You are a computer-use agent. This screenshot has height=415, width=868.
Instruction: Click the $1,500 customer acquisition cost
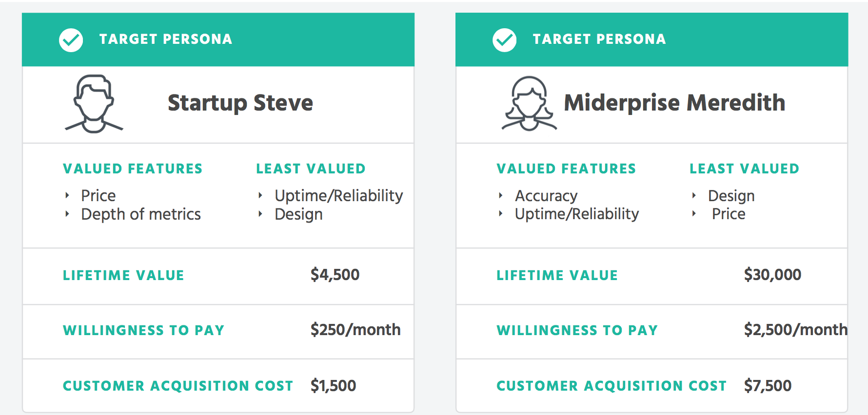click(x=333, y=386)
